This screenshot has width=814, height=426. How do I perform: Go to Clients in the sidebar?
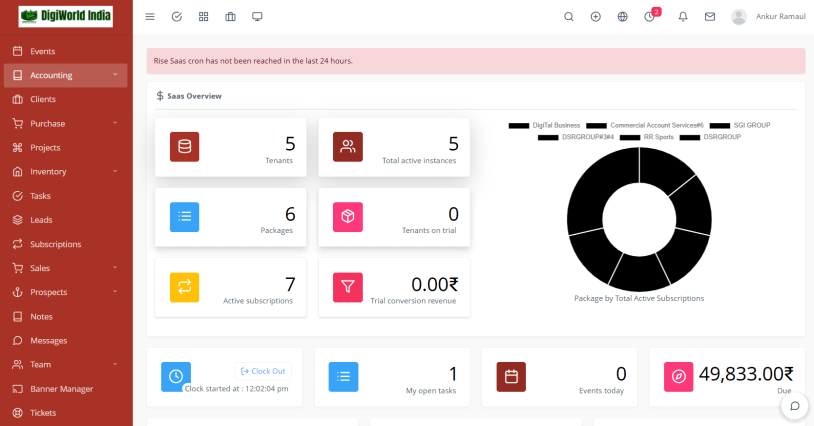click(43, 99)
